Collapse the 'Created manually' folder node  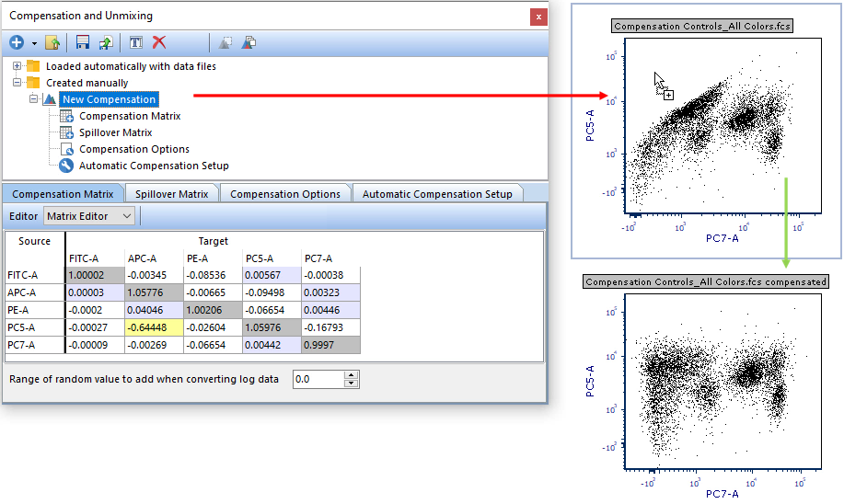click(17, 82)
